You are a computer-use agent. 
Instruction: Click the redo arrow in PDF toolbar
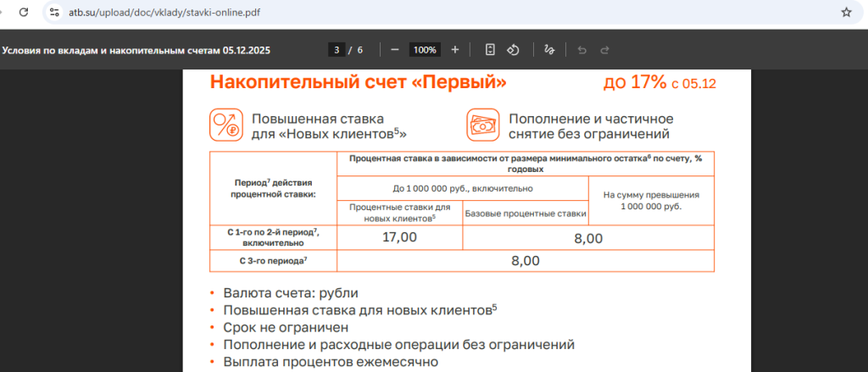click(x=604, y=50)
